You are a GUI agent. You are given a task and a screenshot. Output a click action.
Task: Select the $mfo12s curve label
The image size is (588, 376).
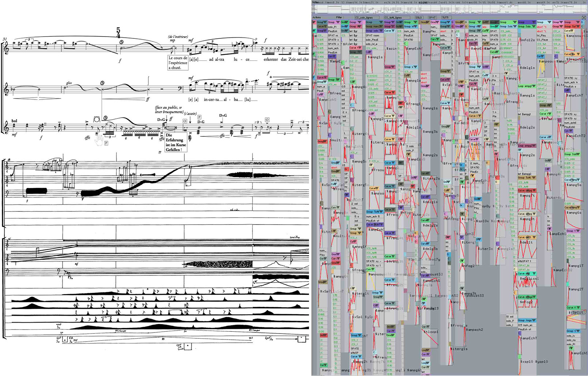pyautogui.click(x=528, y=40)
